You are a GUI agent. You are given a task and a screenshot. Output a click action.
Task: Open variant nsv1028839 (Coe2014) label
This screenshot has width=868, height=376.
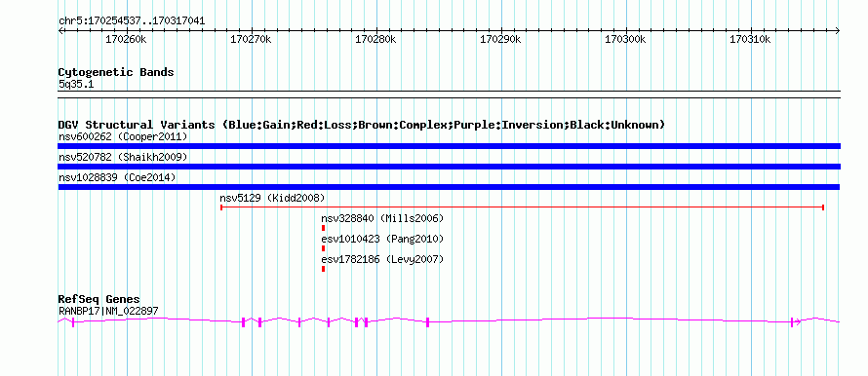tap(117, 177)
